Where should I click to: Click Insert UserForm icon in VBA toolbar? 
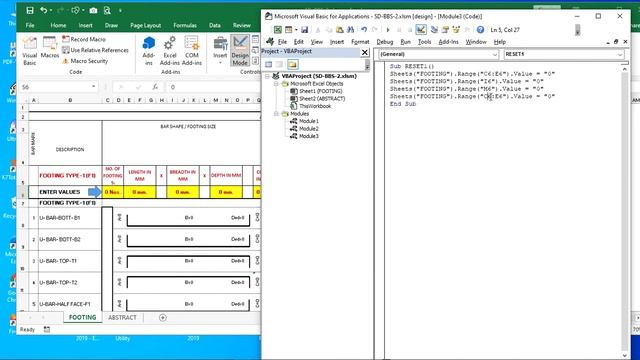pyautogui.click(x=289, y=30)
